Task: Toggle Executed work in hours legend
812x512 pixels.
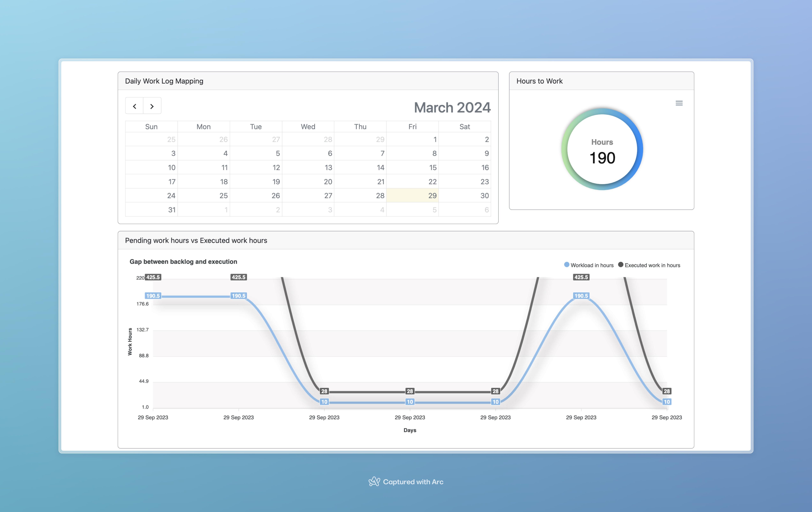Action: pos(649,265)
